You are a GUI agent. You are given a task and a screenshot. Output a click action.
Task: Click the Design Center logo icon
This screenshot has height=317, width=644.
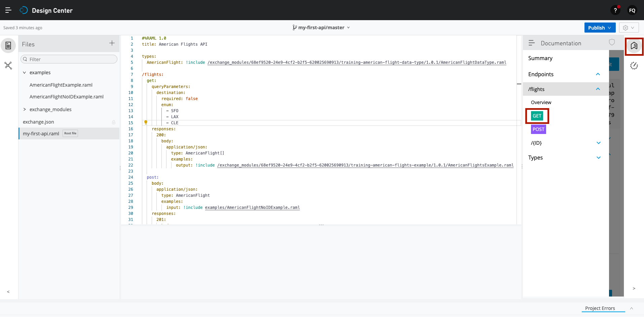[24, 10]
